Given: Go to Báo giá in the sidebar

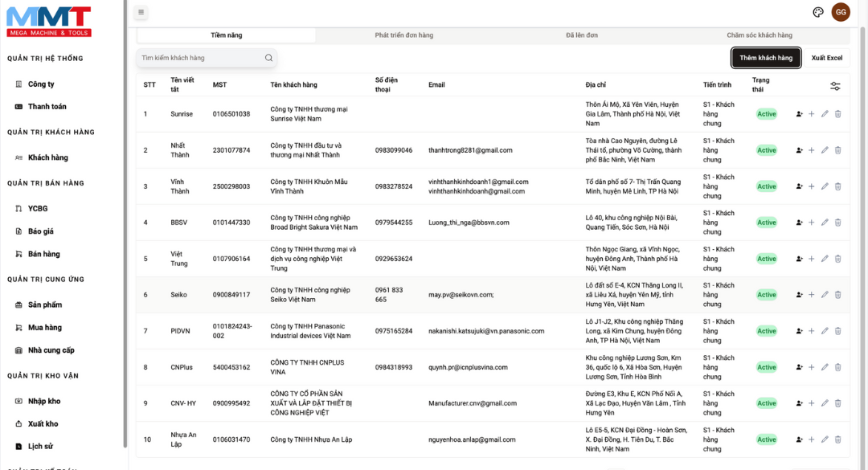Looking at the screenshot, I should [x=40, y=231].
